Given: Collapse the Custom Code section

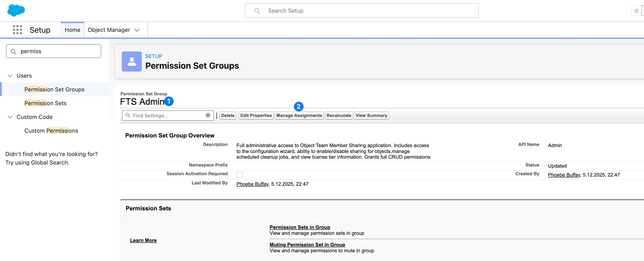Looking at the screenshot, I should click(10, 117).
